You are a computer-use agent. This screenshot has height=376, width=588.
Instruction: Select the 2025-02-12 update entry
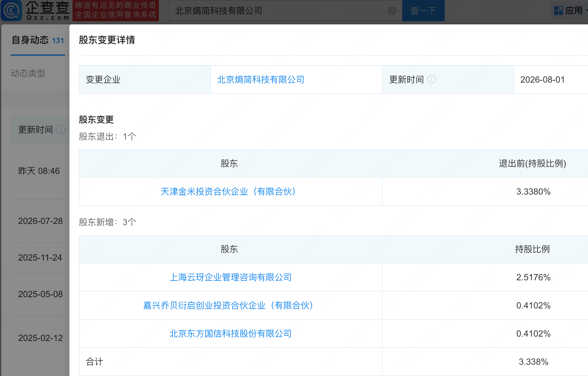(40, 338)
